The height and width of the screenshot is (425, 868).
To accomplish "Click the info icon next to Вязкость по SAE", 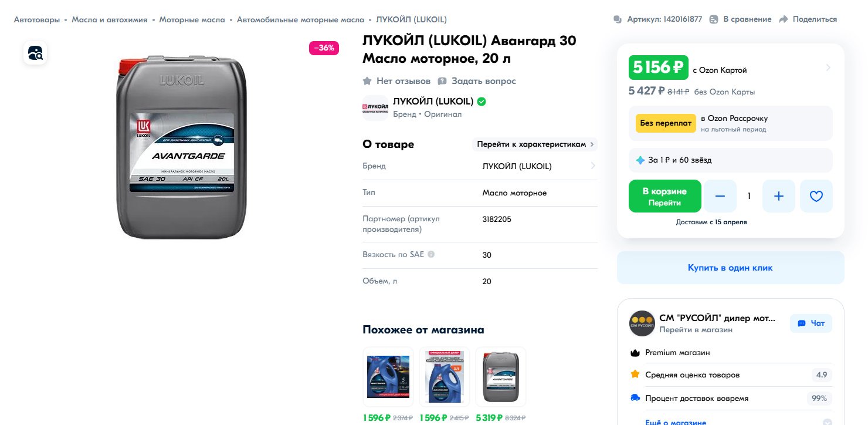I will tap(431, 254).
